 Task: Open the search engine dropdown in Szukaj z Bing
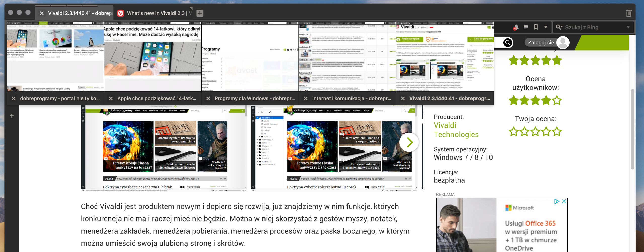click(x=559, y=27)
